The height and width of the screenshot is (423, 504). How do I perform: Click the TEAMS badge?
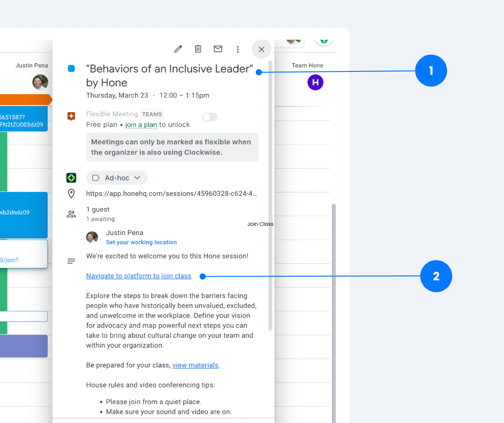(152, 114)
